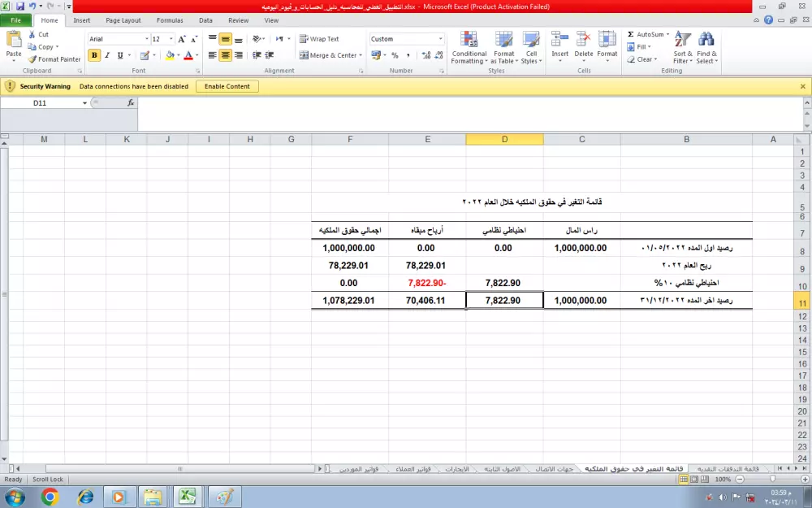This screenshot has width=812, height=508.
Task: Open the Font Size dropdown
Action: click(x=170, y=38)
